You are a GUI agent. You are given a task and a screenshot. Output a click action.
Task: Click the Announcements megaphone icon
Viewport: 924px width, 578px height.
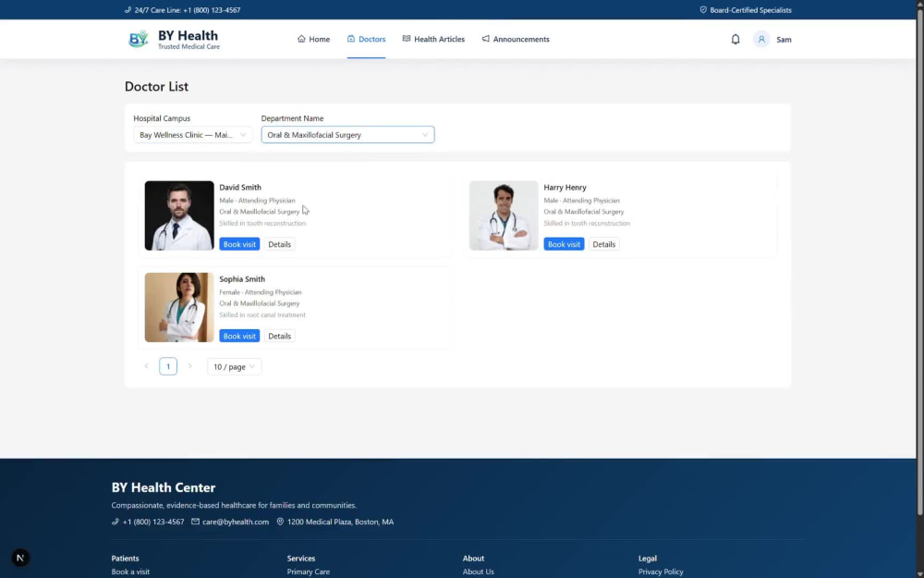click(x=485, y=39)
